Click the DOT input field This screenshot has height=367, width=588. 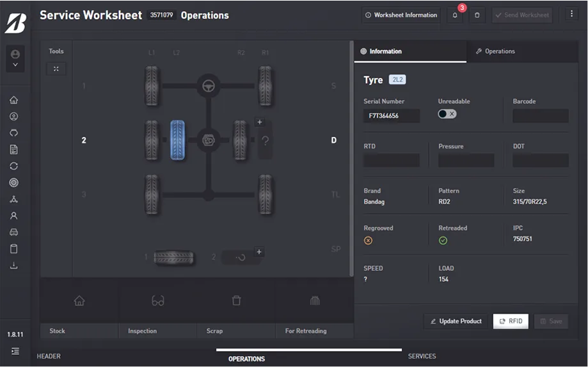pos(541,160)
